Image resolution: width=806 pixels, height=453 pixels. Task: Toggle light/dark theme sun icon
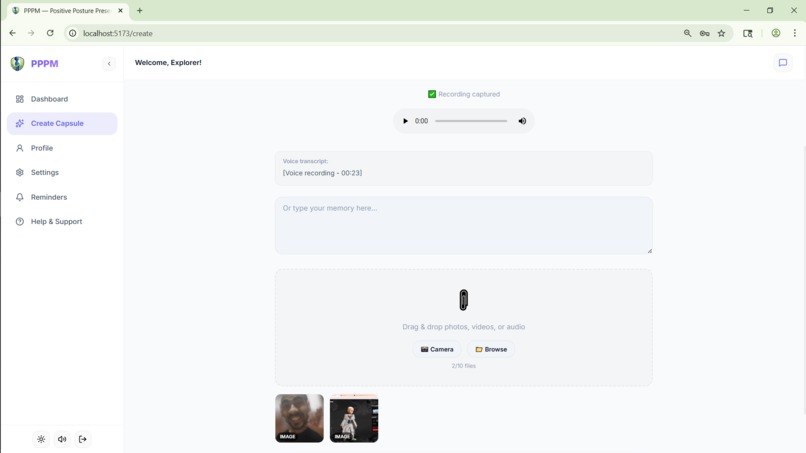click(x=41, y=439)
